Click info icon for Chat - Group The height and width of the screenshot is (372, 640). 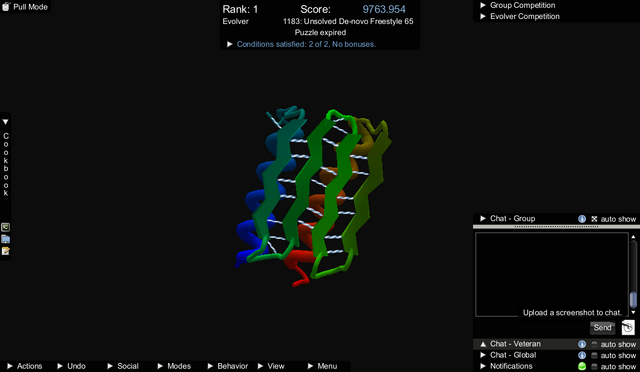(582, 219)
